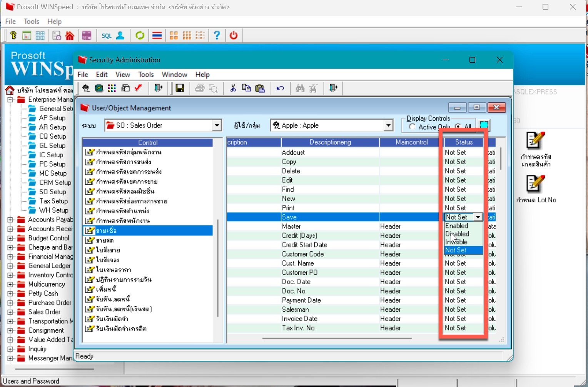588x387 pixels.
Task: Click the blue question mark help icon
Action: pyautogui.click(x=217, y=35)
